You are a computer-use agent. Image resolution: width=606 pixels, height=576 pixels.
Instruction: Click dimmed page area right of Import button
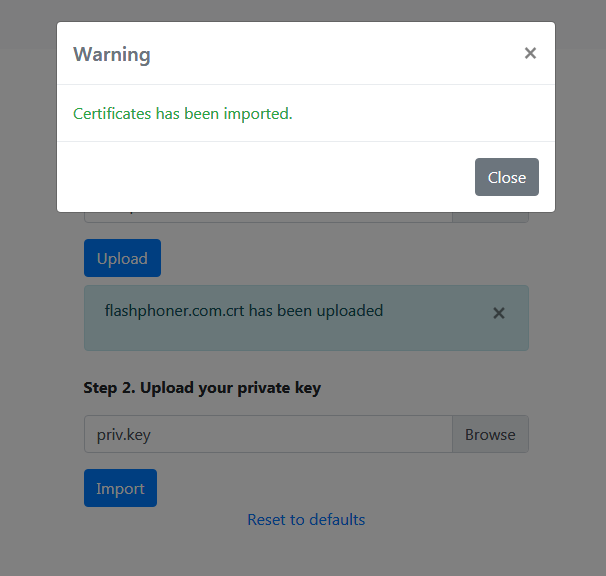(350, 488)
